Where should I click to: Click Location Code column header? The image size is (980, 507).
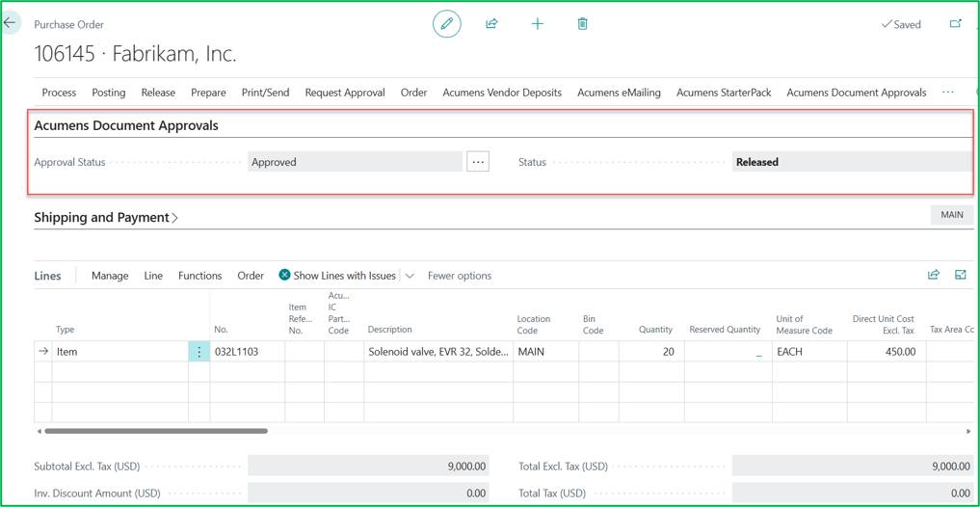click(533, 324)
